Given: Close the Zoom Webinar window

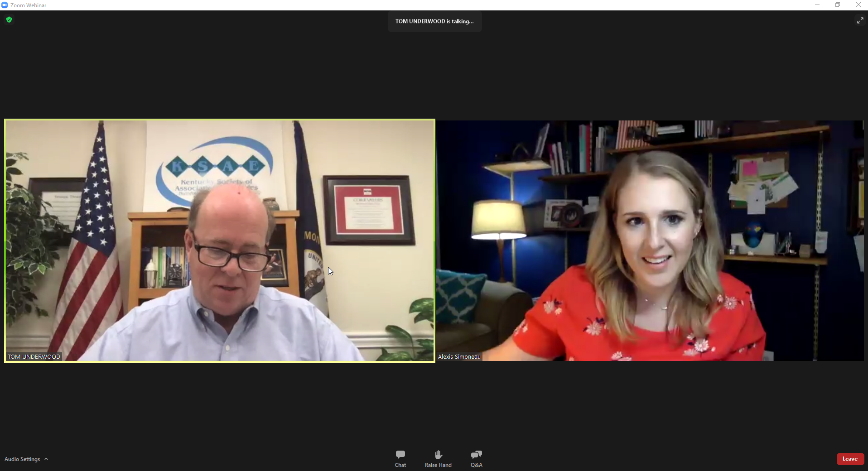Looking at the screenshot, I should pos(858,5).
